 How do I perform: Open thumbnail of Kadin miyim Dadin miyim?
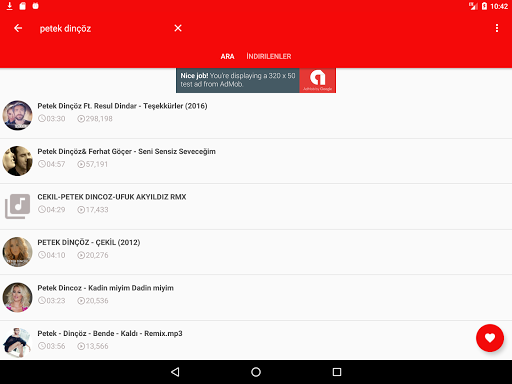click(x=17, y=297)
